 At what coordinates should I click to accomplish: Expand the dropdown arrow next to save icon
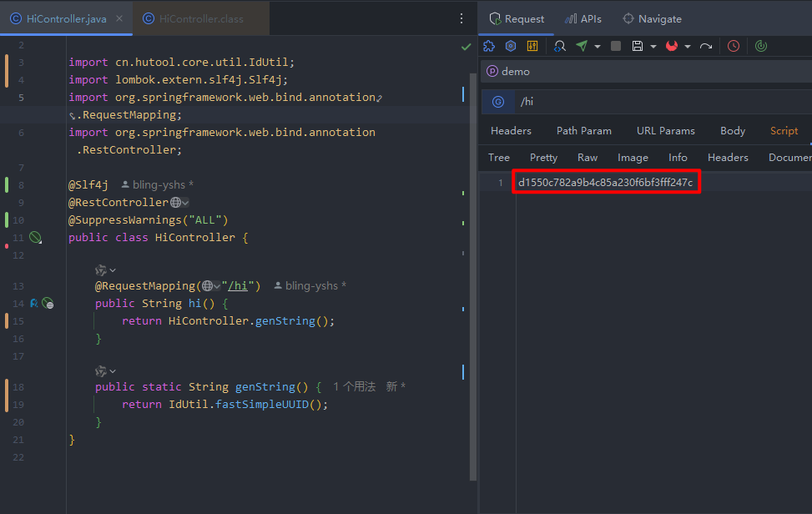[x=653, y=47]
